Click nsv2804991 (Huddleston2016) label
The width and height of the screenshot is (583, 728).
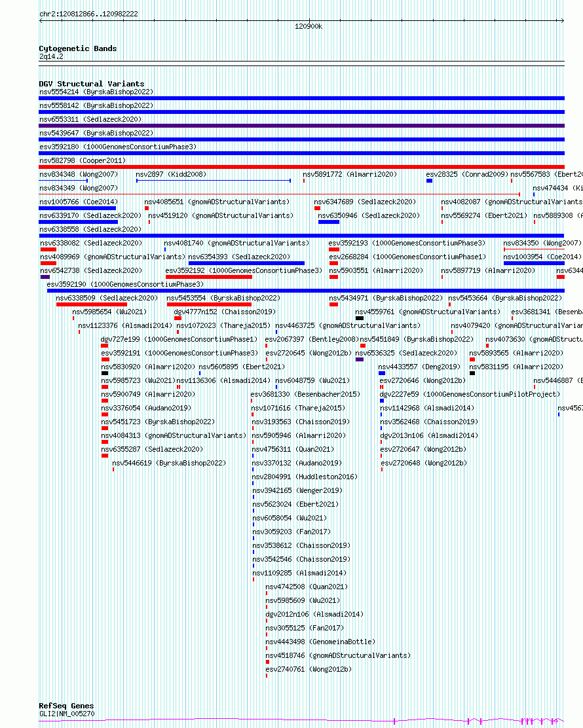click(305, 477)
